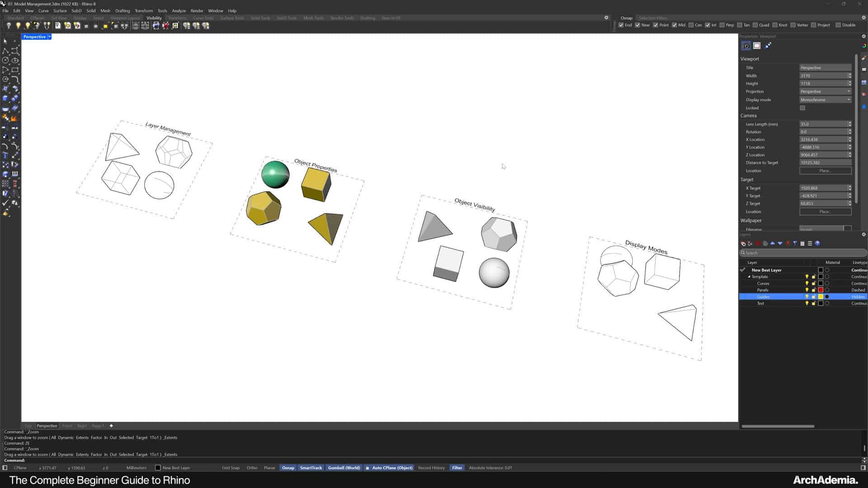Switch to the Visibility toolbar tab
Viewport: 868px width, 488px height.
154,18
